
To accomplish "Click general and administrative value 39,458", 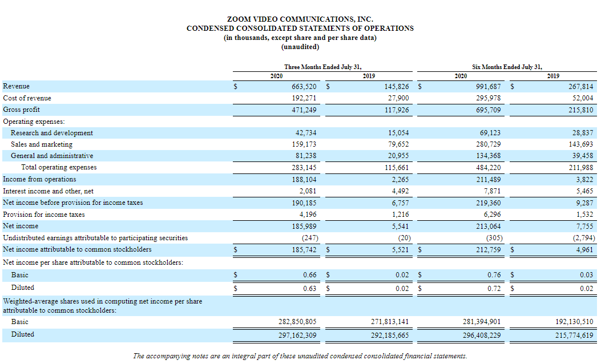I will (583, 156).
